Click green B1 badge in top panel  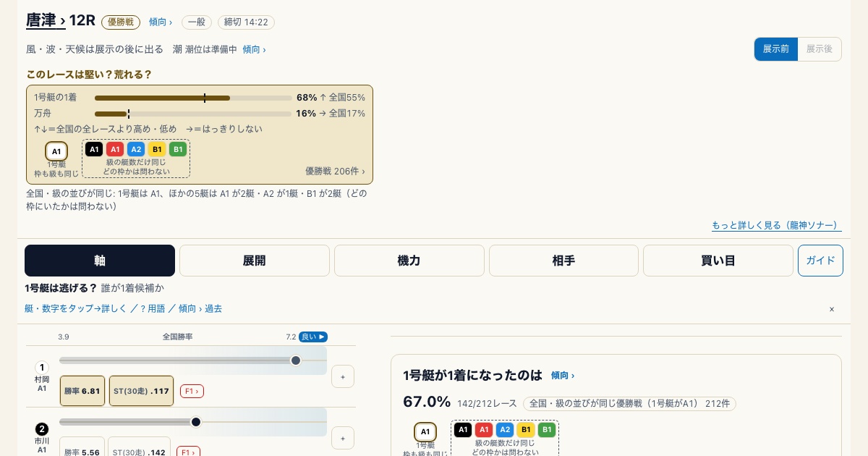pyautogui.click(x=178, y=149)
